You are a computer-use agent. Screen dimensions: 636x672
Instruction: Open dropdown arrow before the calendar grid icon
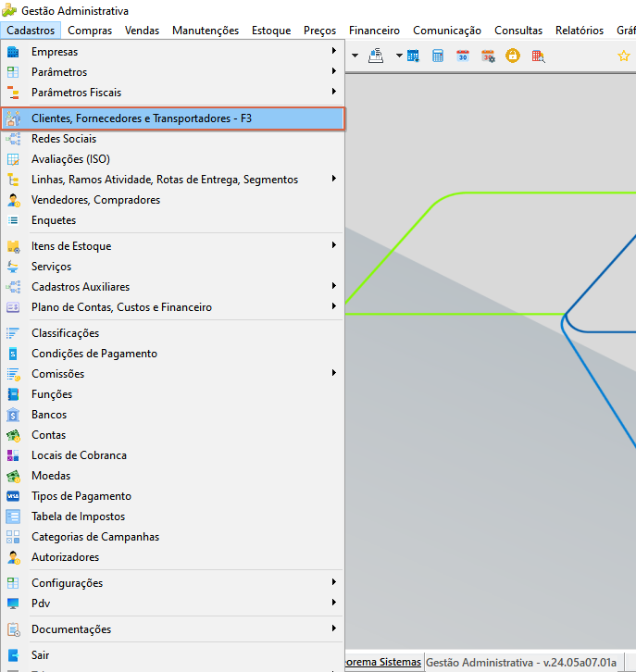399,56
